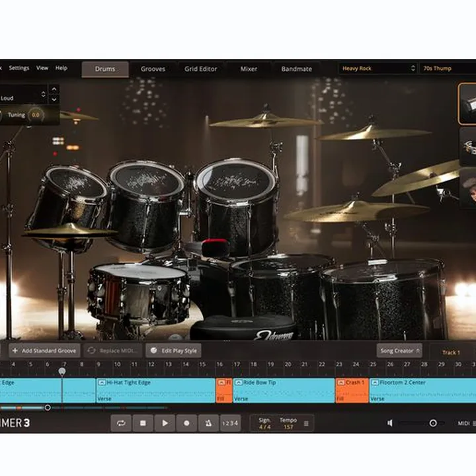Expand the Hi-Hat Tight Edge block icon
The height and width of the screenshot is (476, 476).
[x=102, y=383]
